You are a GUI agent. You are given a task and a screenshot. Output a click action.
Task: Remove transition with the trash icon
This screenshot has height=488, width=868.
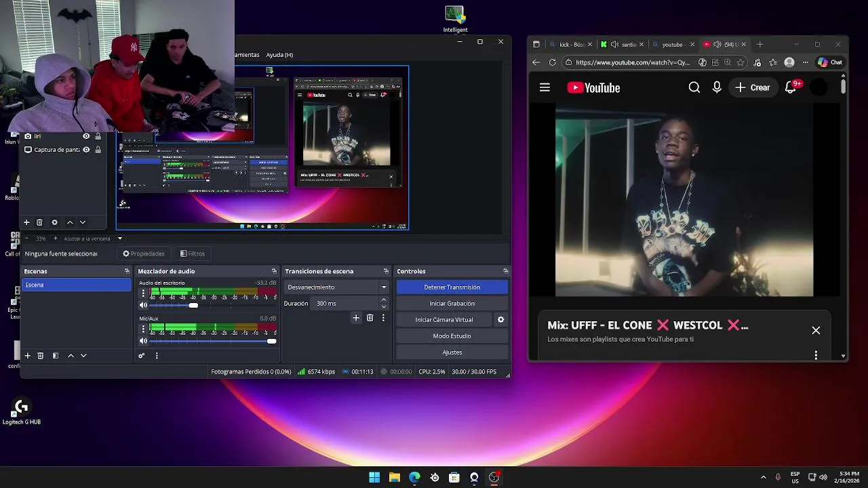[x=370, y=317]
